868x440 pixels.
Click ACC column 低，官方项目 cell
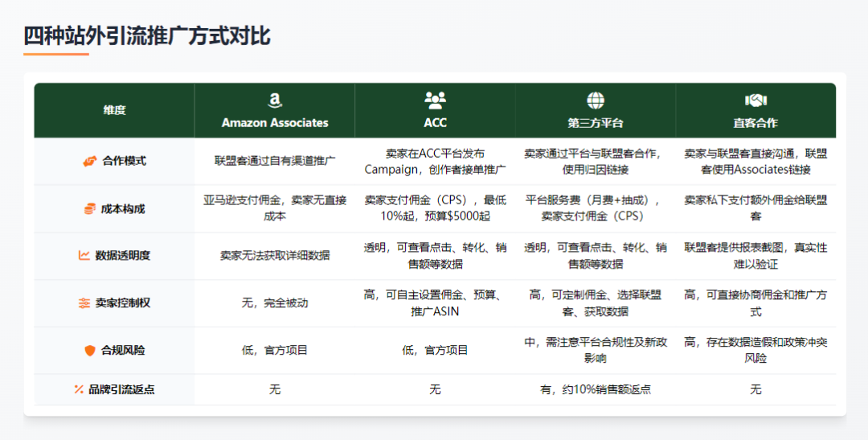435,350
